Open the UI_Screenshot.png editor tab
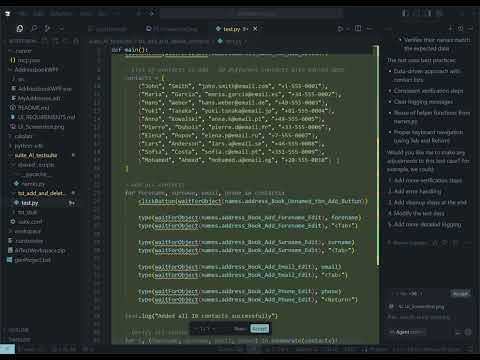 pos(172,29)
